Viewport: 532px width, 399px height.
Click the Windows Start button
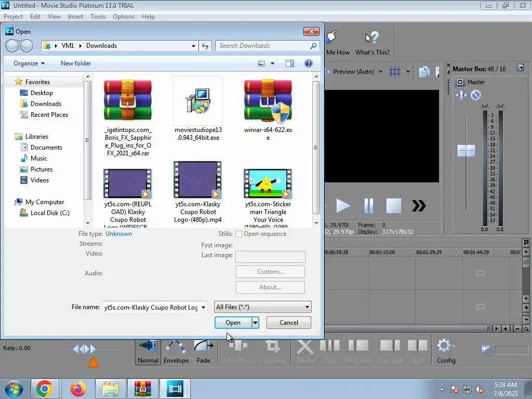14,389
